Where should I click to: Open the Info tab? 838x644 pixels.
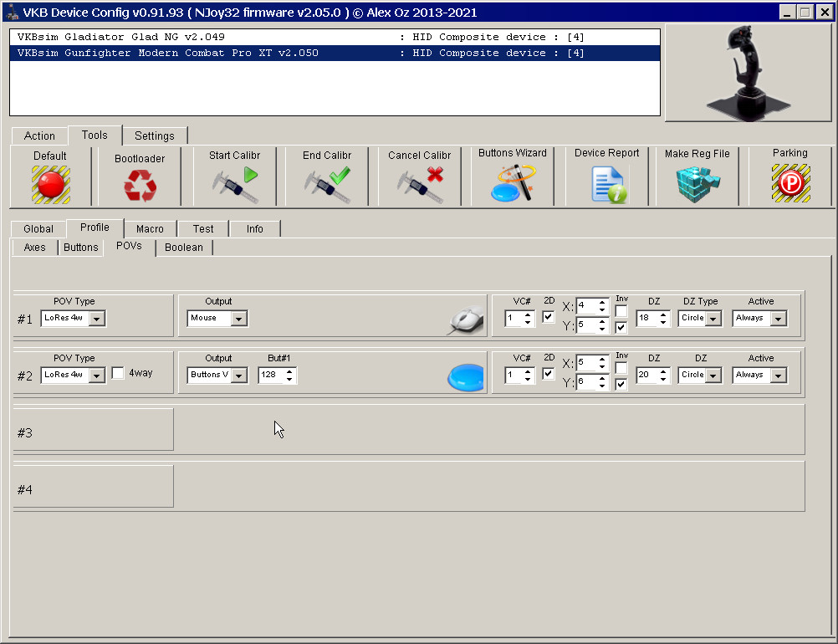pyautogui.click(x=254, y=228)
